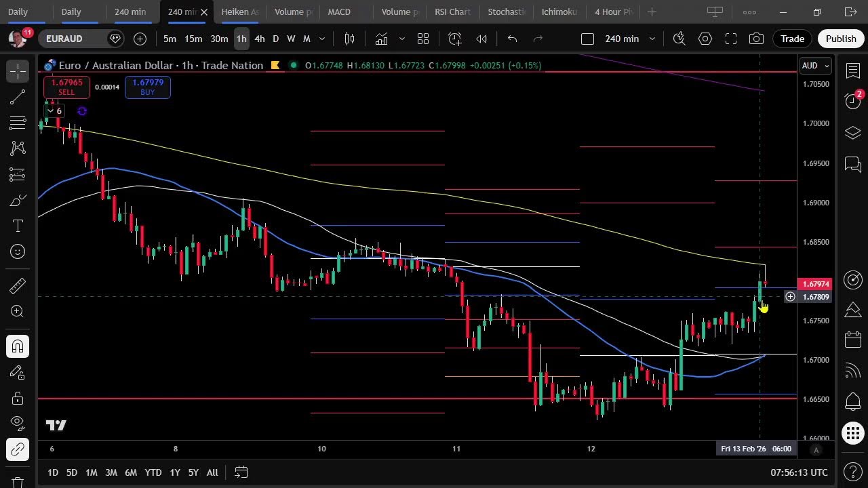Click the Publish button
Viewport: 868px width, 488px height.
point(841,39)
